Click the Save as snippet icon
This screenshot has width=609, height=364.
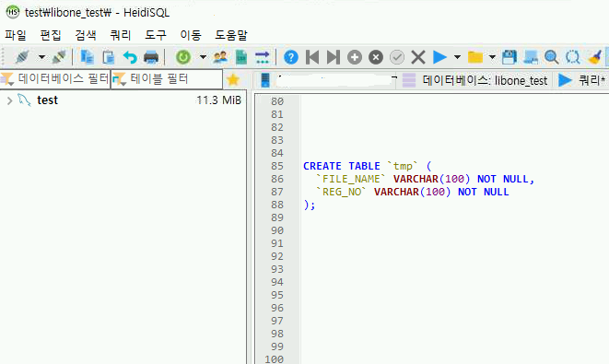coord(531,57)
